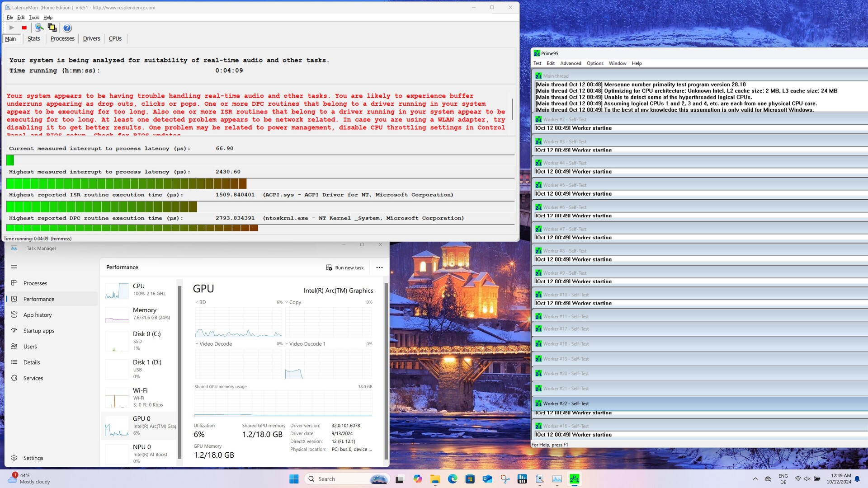The height and width of the screenshot is (488, 868).
Task: Open the Users page in Task Manager
Action: pos(52,347)
